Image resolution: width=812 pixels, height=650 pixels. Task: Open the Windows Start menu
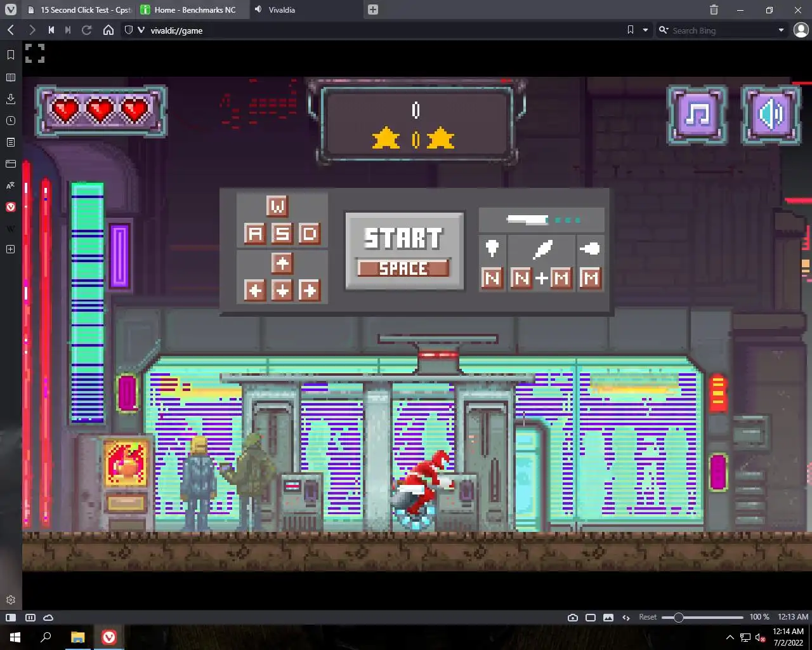tap(15, 637)
